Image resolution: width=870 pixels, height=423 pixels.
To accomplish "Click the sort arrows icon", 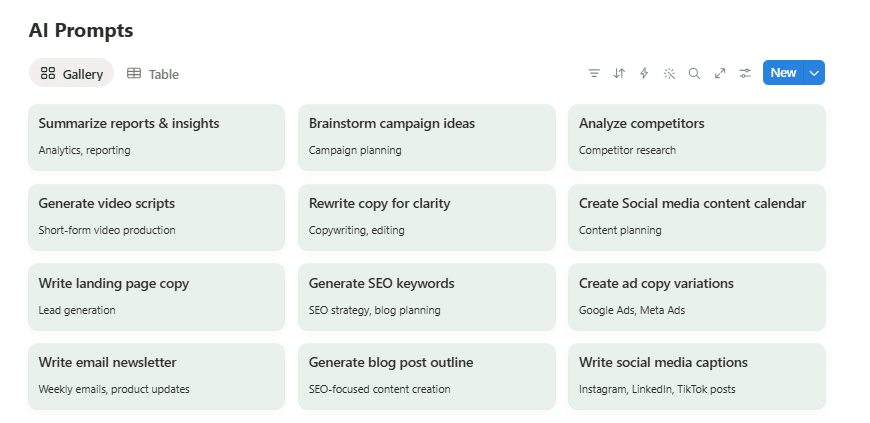I will click(619, 73).
